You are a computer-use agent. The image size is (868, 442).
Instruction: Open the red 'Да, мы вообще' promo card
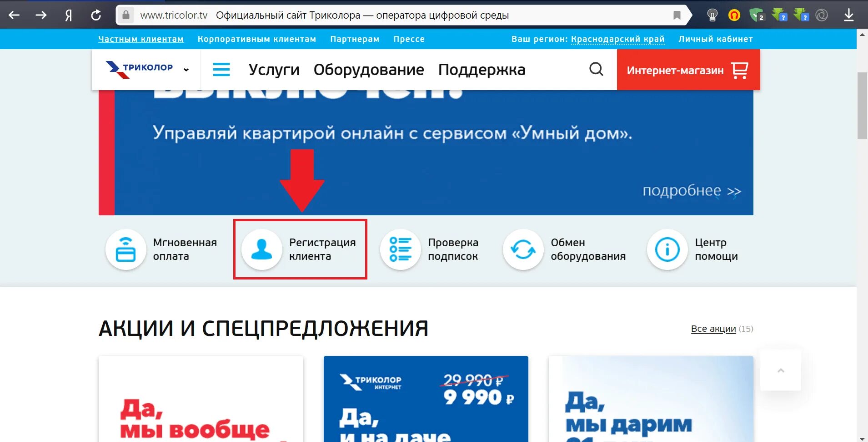(x=201, y=399)
